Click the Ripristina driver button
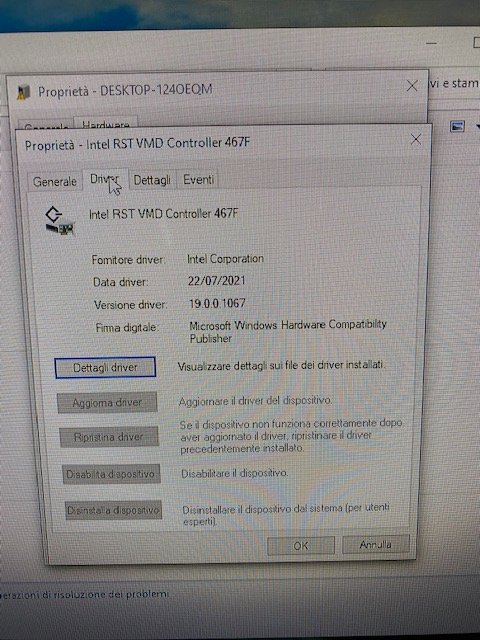 pos(109,437)
